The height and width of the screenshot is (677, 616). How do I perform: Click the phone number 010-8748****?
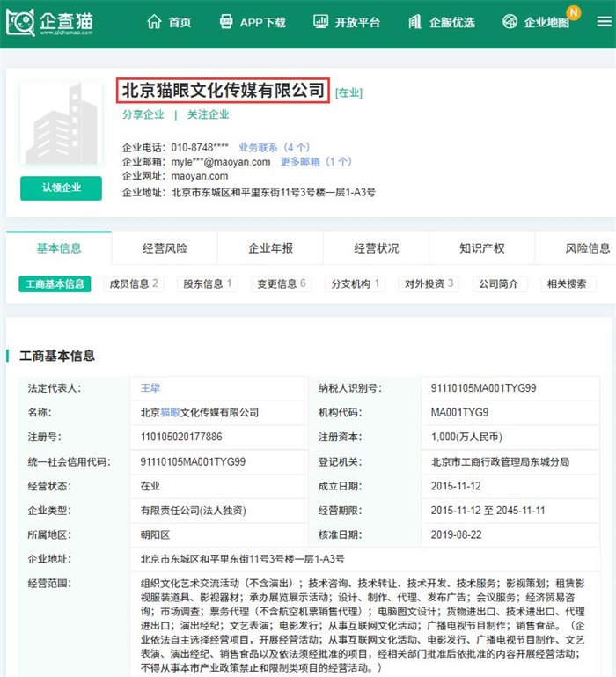(200, 147)
